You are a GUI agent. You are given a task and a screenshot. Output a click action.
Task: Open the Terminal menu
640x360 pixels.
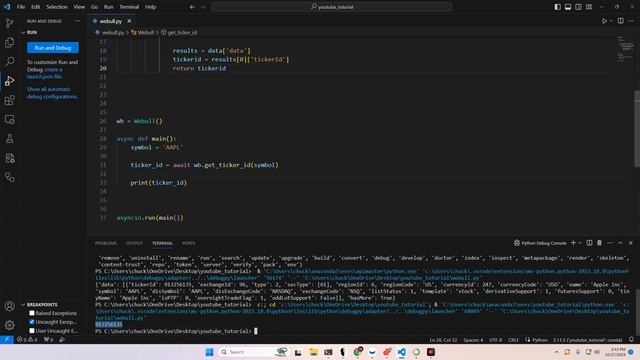pos(129,7)
